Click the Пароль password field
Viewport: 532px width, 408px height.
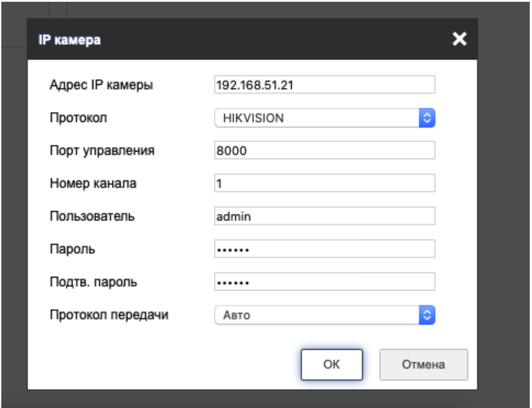tap(325, 249)
